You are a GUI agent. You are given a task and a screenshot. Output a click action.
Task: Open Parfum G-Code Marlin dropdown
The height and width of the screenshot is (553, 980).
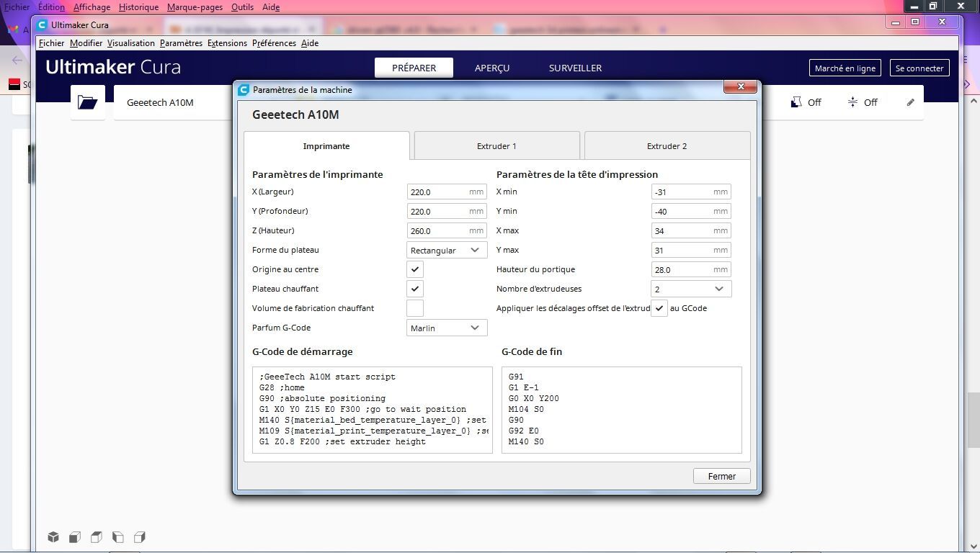(x=447, y=328)
